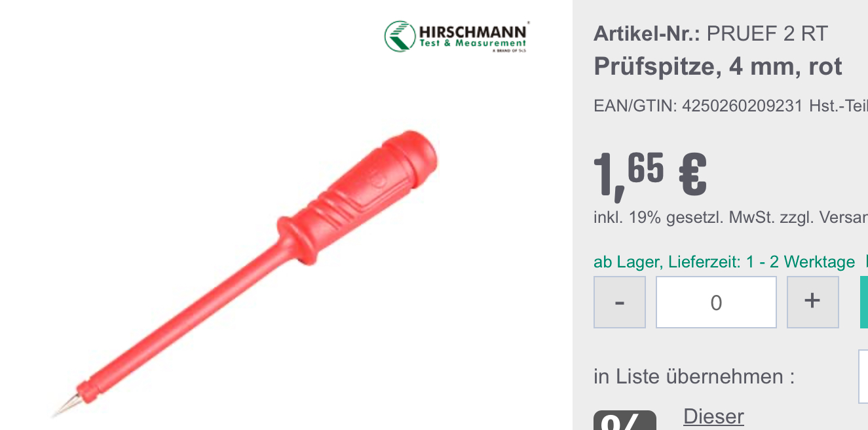Screen dimensions: 868x430
Task: Click the 1,65 € price
Action: [650, 174]
